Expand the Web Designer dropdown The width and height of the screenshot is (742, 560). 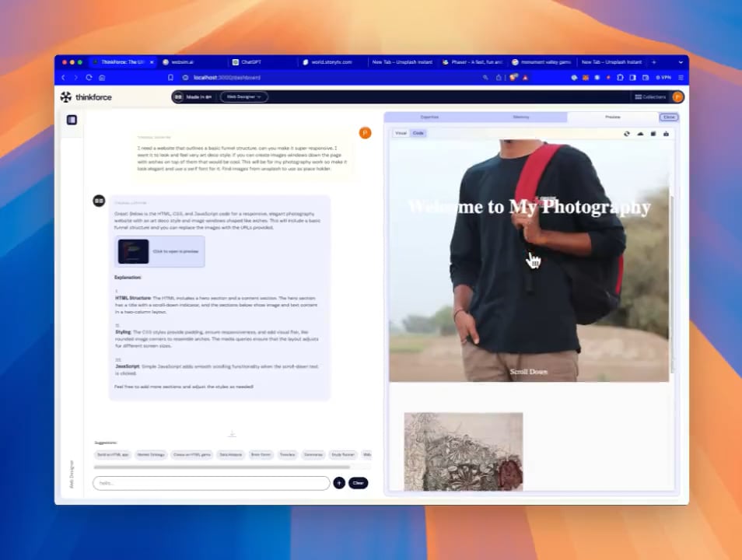243,97
